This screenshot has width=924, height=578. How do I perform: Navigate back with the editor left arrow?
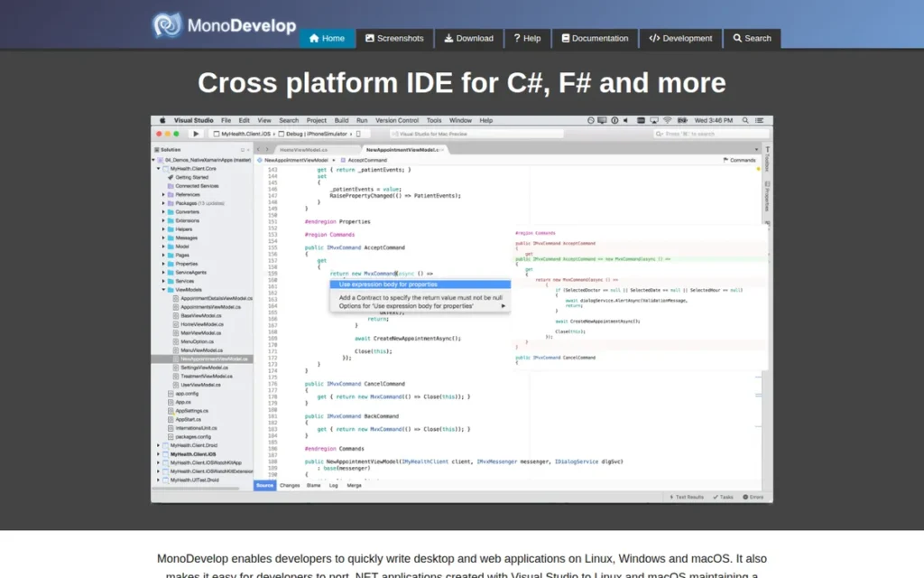click(258, 150)
